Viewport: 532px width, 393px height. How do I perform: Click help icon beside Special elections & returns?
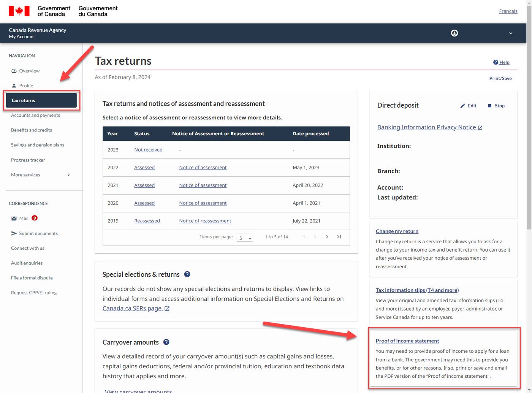(187, 274)
